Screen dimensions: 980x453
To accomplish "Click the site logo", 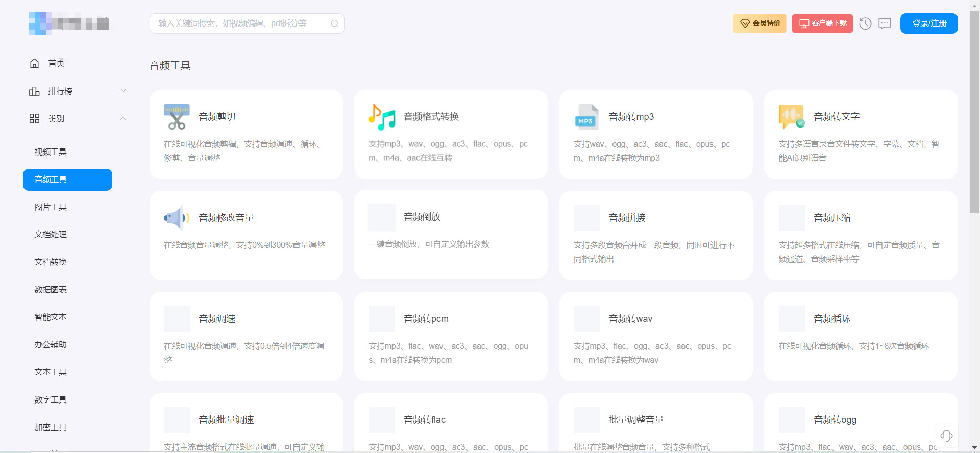I will click(69, 23).
